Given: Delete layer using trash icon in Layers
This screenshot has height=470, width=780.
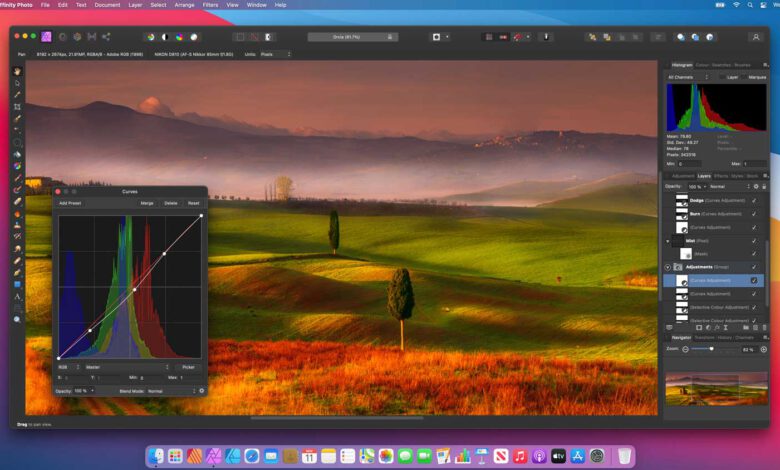Looking at the screenshot, I should [x=764, y=328].
